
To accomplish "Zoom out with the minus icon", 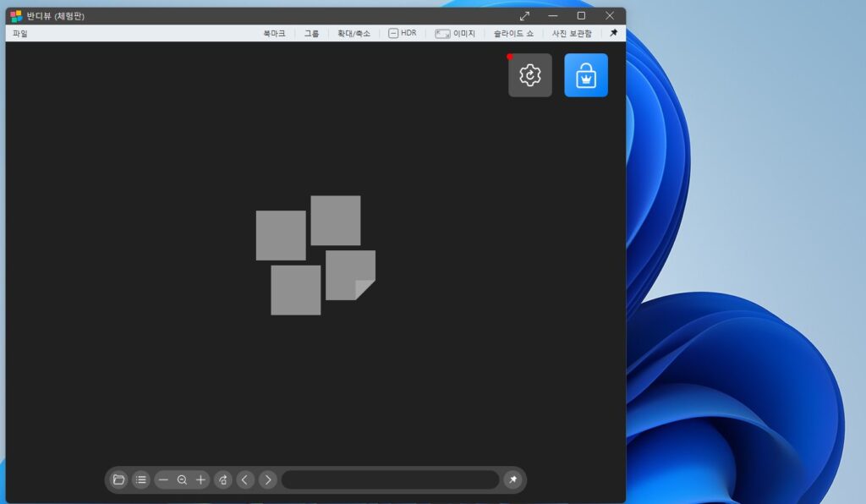I will pos(163,479).
